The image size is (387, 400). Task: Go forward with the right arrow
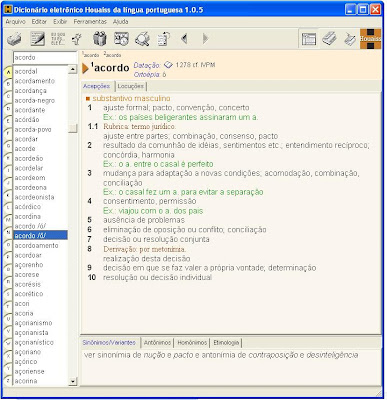pos(206,39)
